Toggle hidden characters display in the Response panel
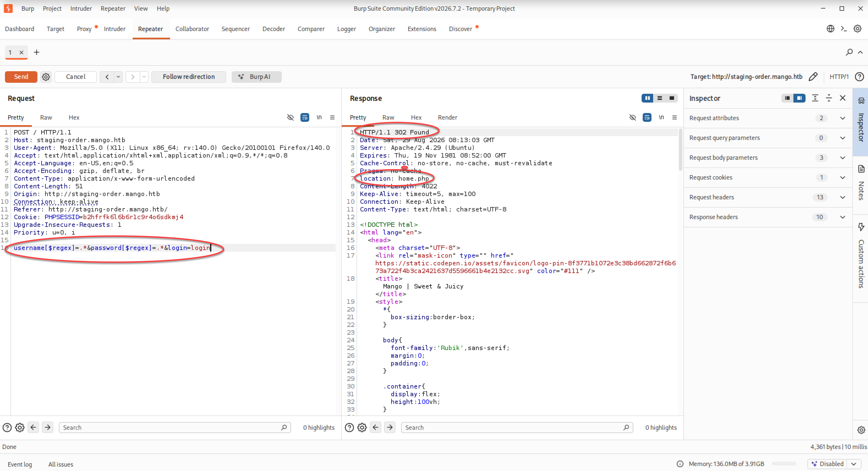Image resolution: width=868 pixels, height=471 pixels. click(632, 117)
